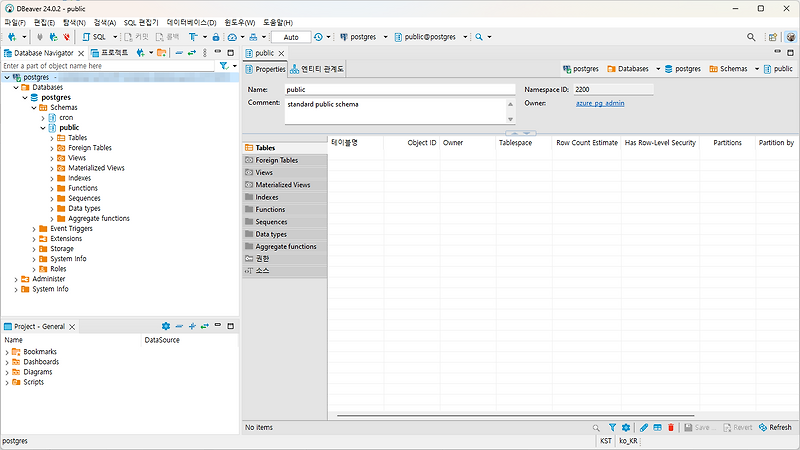The height and width of the screenshot is (450, 800).
Task: Open the postgres active connection dropdown
Action: click(363, 37)
